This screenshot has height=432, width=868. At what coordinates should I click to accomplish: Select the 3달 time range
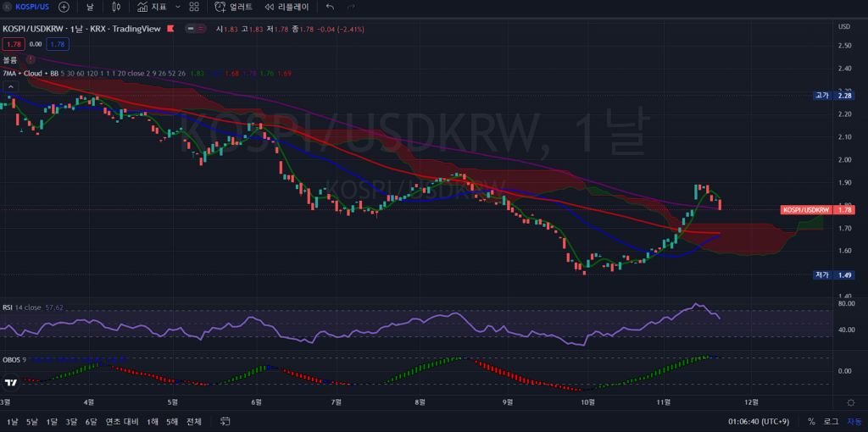(71, 421)
